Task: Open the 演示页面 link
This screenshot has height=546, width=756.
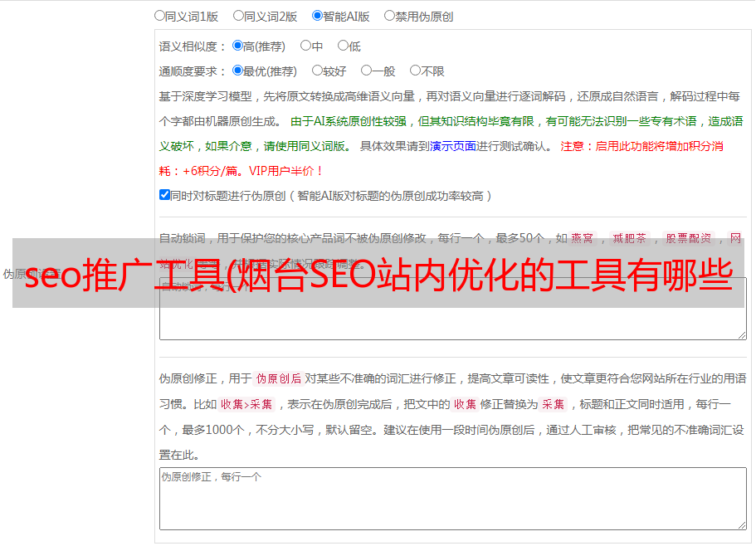Action: click(x=453, y=146)
